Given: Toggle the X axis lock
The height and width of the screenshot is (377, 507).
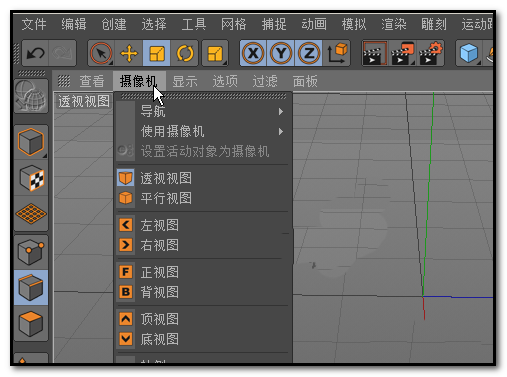Looking at the screenshot, I should coord(253,53).
